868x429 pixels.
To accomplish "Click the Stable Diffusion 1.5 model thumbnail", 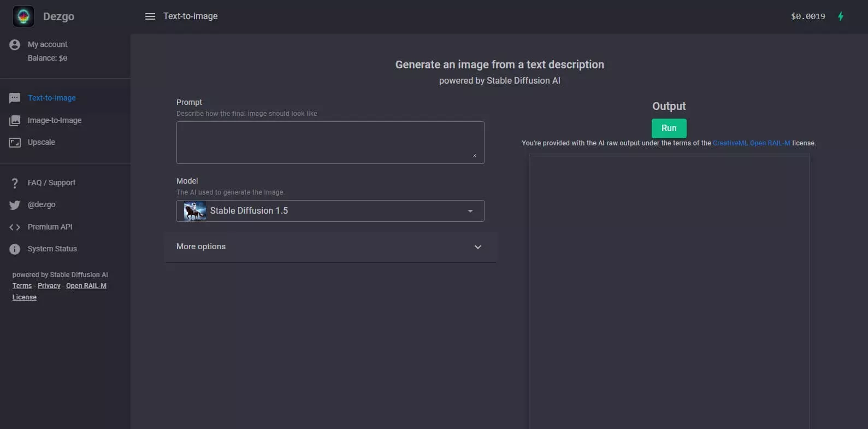I will click(x=195, y=211).
